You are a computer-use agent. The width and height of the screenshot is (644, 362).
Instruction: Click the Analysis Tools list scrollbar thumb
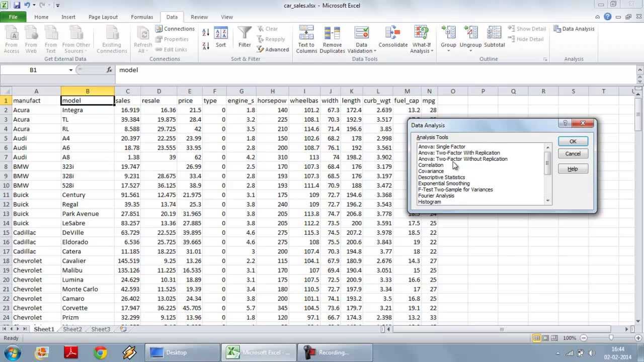(x=547, y=163)
